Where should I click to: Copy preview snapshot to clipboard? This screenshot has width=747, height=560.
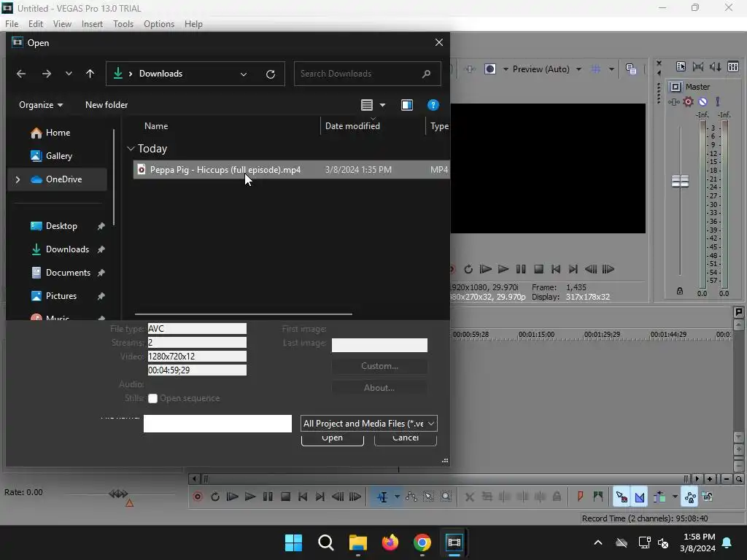[631, 69]
